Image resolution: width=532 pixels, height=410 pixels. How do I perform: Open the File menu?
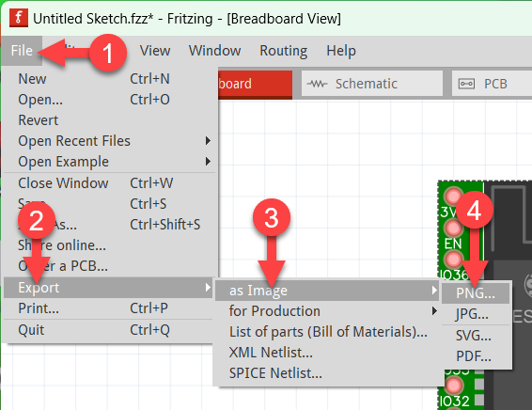pos(22,51)
